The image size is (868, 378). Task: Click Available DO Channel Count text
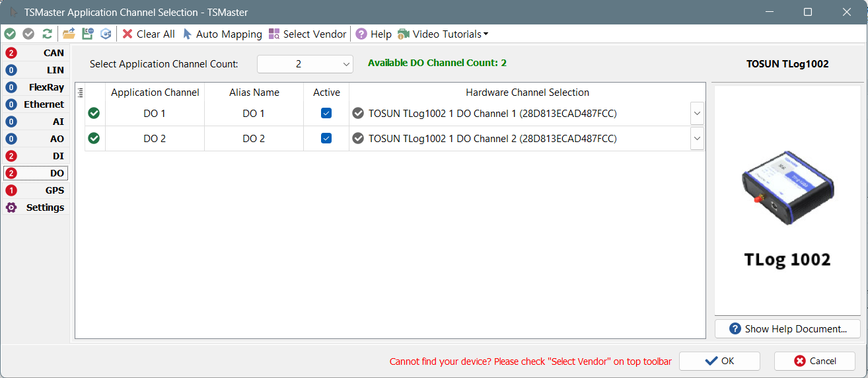[437, 63]
